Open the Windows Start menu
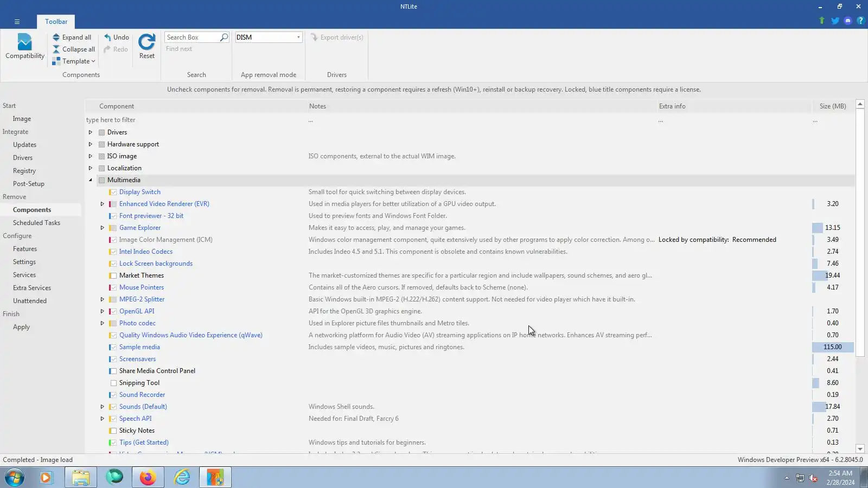The width and height of the screenshot is (868, 488). (x=15, y=478)
